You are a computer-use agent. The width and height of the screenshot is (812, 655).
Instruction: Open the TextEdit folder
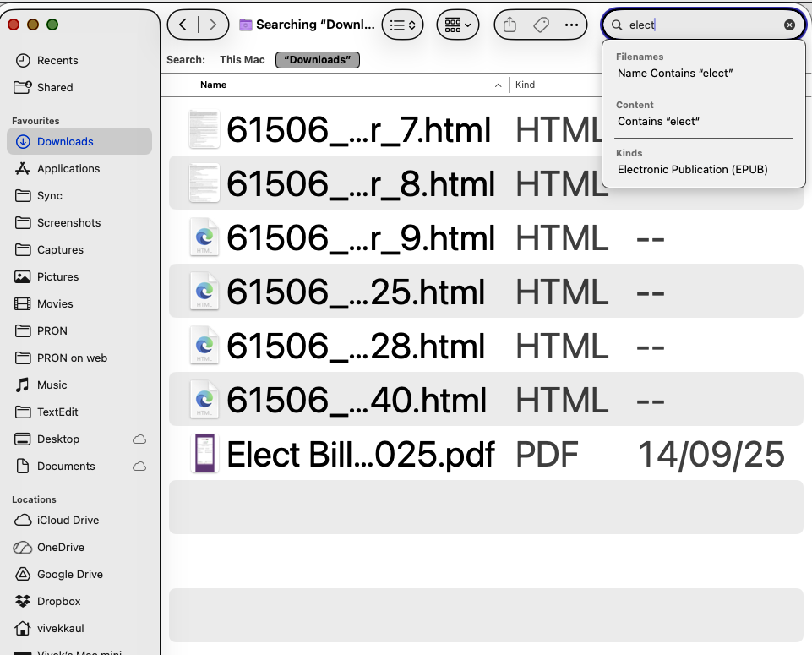(57, 412)
